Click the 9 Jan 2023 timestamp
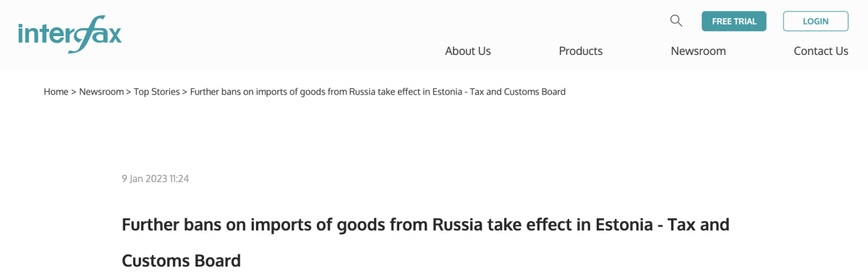 pos(156,178)
